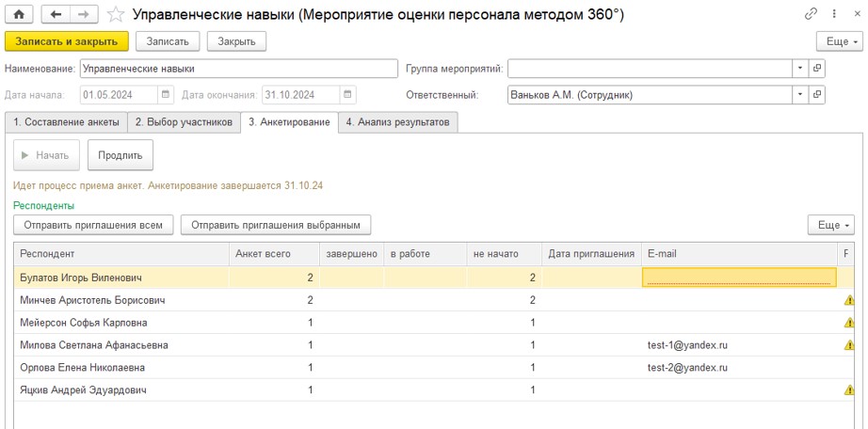Viewport: 868px width, 429px height.
Task: Click Отправить приглашения всем
Action: click(x=93, y=225)
